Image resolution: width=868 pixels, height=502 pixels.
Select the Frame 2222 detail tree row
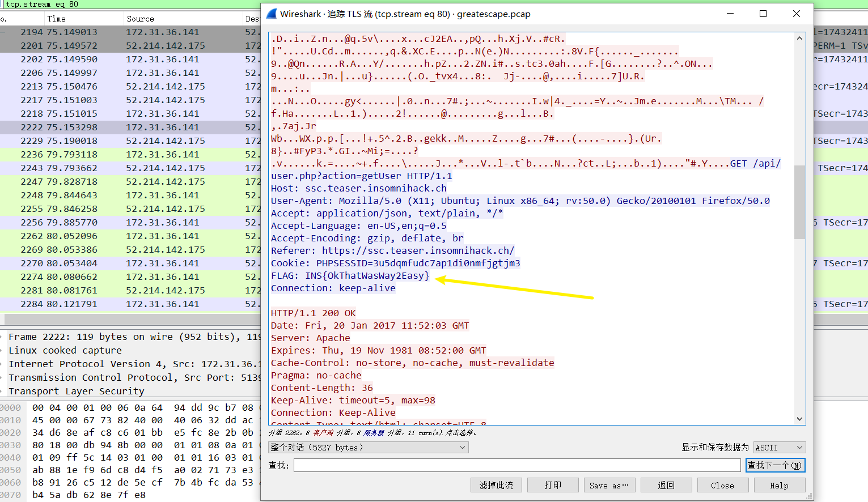(x=130, y=337)
